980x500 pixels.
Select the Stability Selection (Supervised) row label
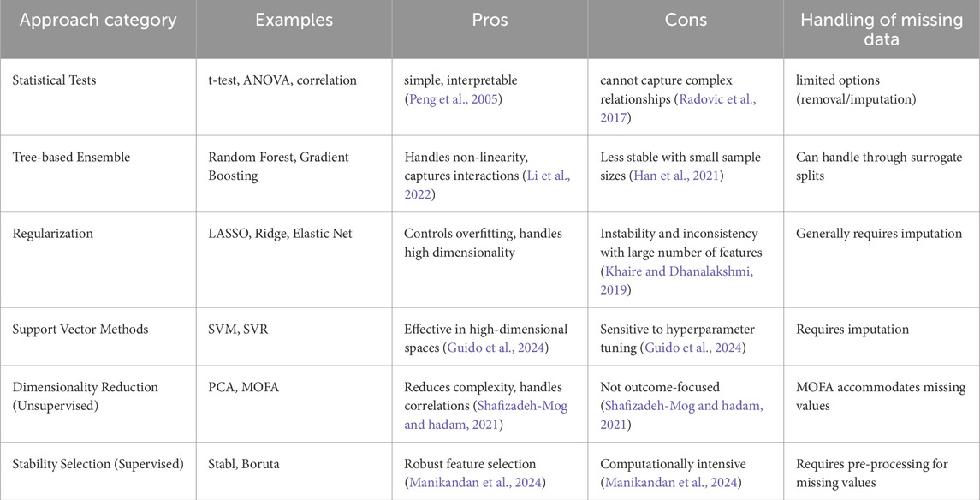tap(98, 464)
